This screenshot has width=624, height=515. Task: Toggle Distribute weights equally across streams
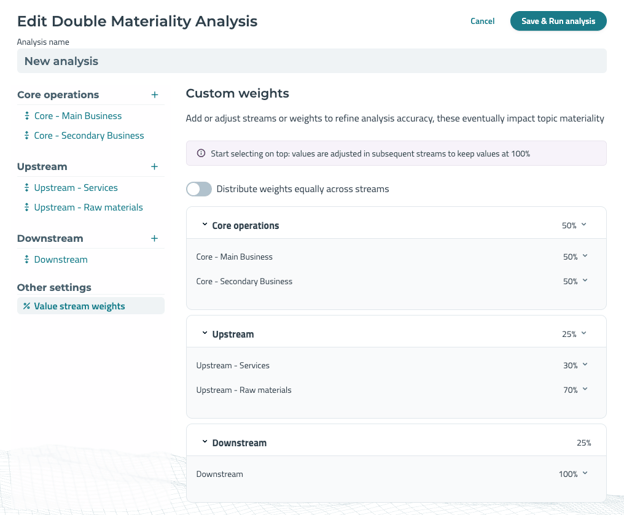pos(199,189)
